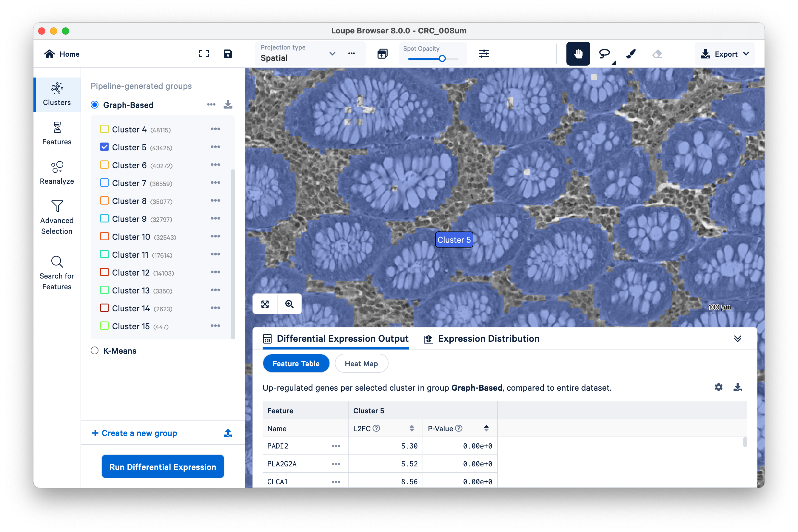This screenshot has width=798, height=532.
Task: Select the lasso selection tool
Action: [604, 54]
